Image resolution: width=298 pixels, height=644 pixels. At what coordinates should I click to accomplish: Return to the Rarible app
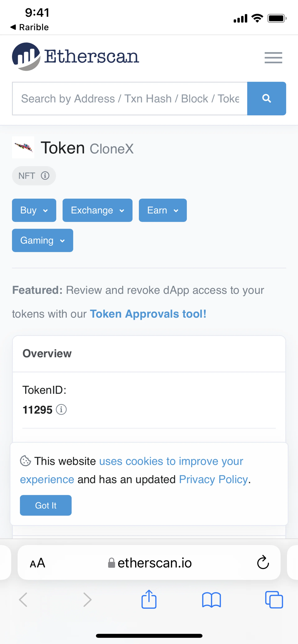(x=29, y=27)
